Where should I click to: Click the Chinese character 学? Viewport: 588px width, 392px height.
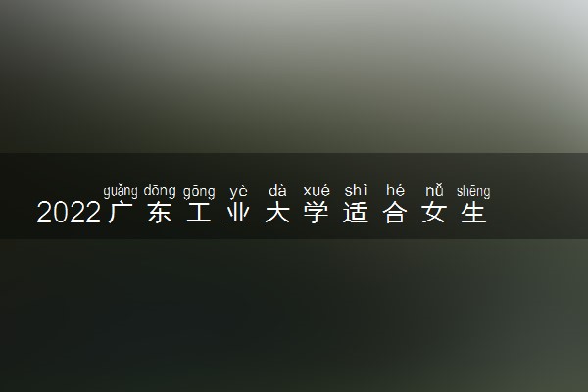point(317,213)
